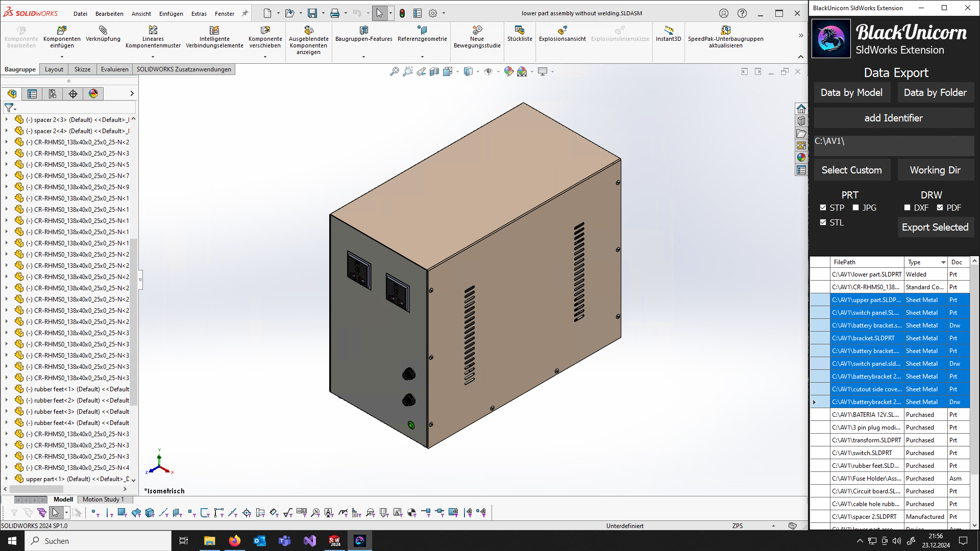Image resolution: width=980 pixels, height=551 pixels.
Task: Open Hide/Show Items eye icon
Action: click(x=488, y=71)
